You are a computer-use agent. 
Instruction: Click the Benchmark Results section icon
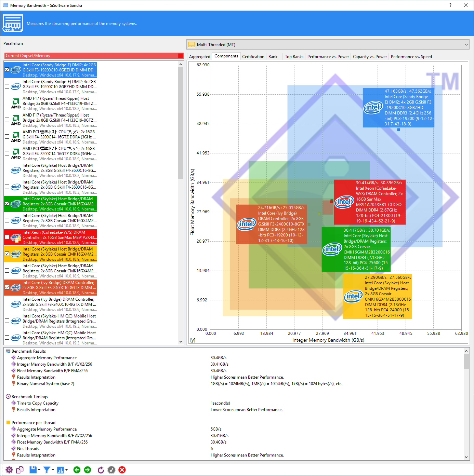coord(8,351)
